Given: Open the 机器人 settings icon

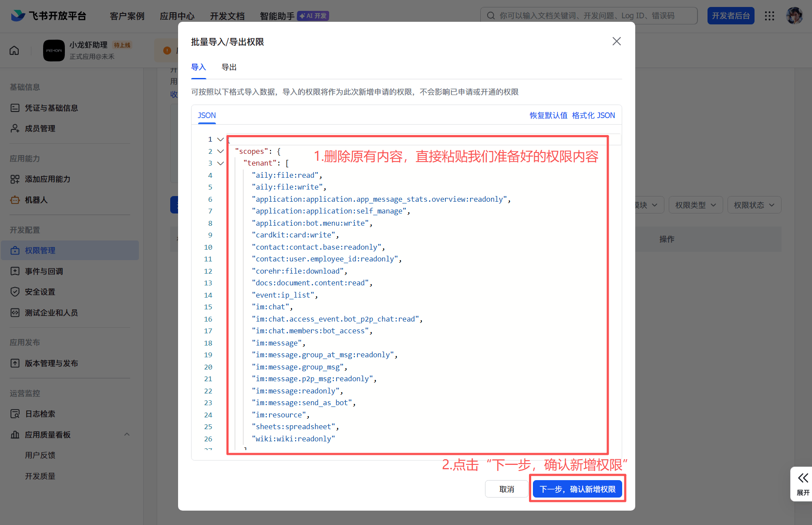Looking at the screenshot, I should (14, 200).
